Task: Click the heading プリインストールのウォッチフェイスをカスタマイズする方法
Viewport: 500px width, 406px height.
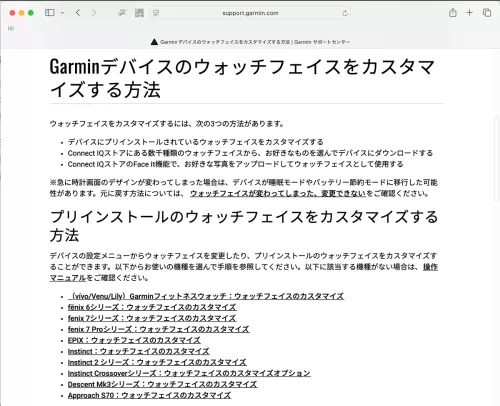Action: tap(244, 226)
